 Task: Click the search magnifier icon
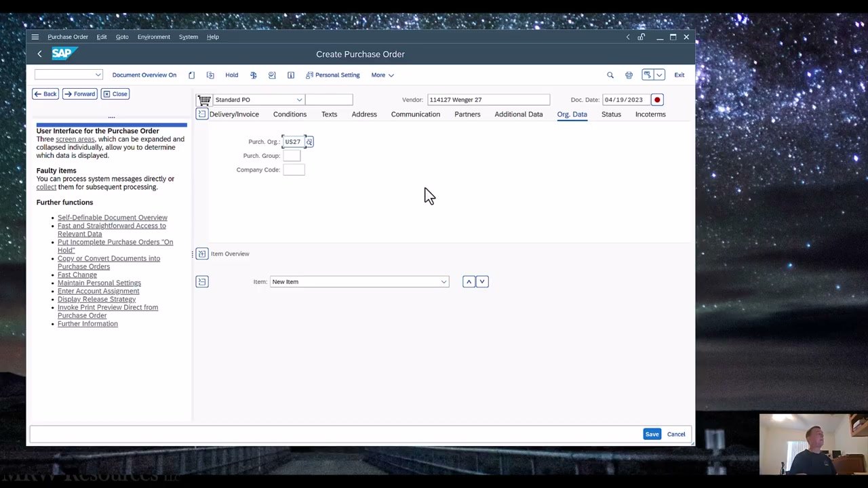(x=610, y=75)
